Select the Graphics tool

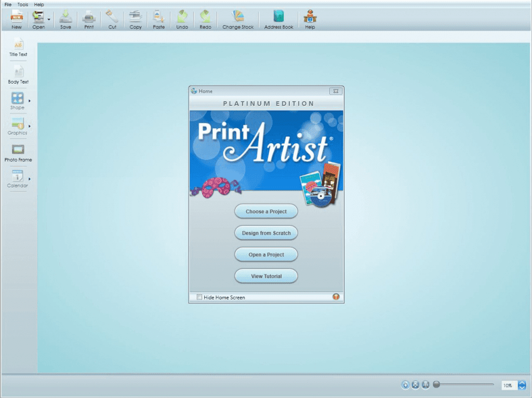click(x=17, y=126)
